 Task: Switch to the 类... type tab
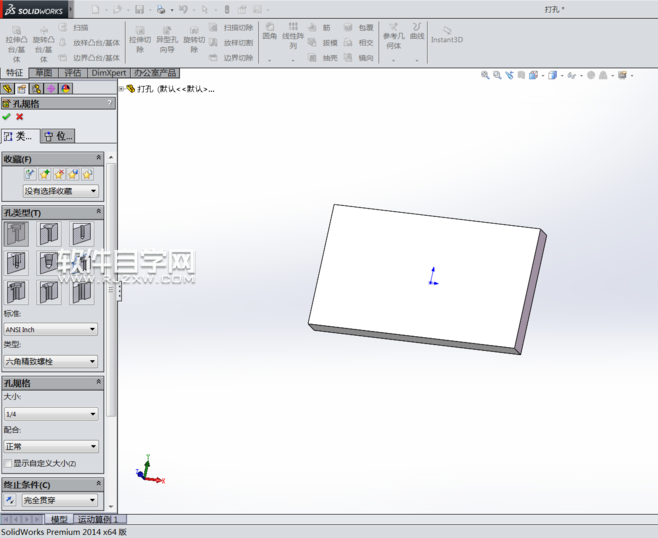click(x=21, y=136)
